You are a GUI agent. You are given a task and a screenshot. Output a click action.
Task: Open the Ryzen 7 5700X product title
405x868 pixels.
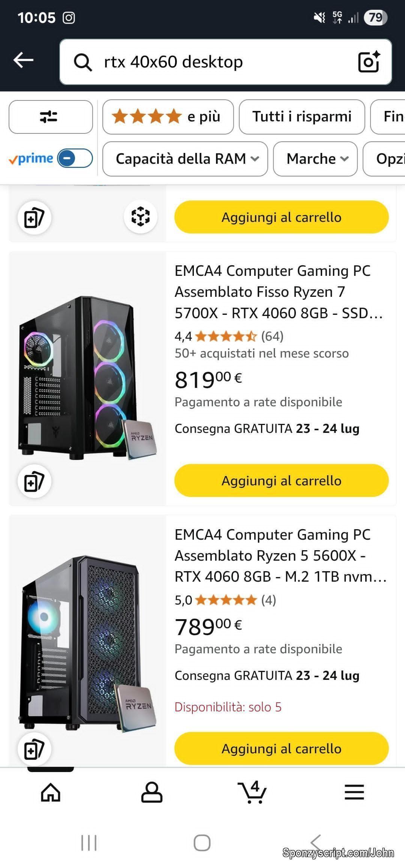click(x=277, y=292)
